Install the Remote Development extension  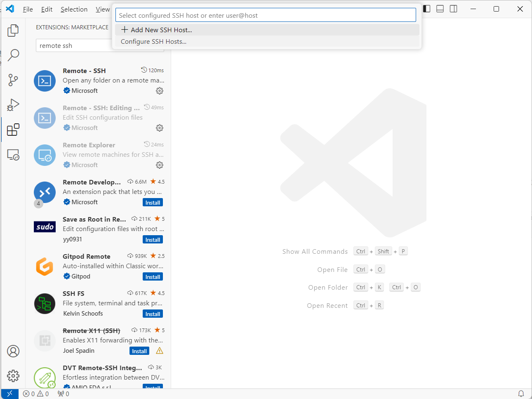153,203
